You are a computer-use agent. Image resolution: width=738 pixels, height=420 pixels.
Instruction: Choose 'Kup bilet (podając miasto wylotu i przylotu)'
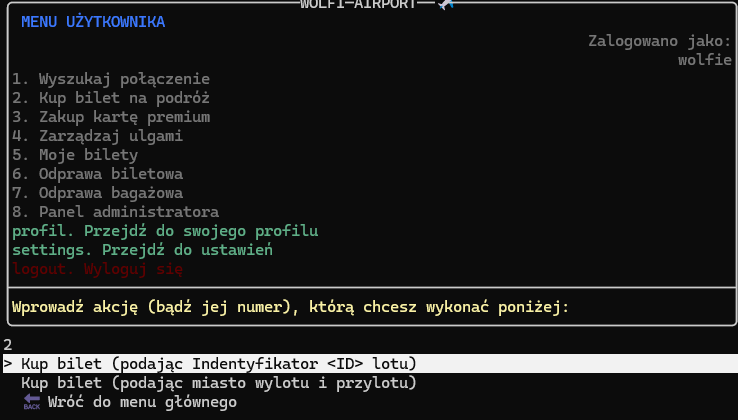[x=219, y=383]
